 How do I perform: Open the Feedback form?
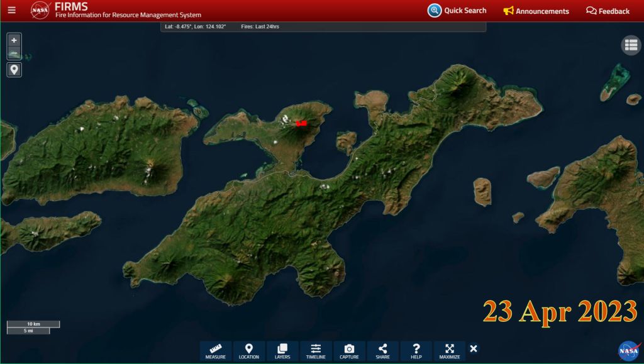608,11
